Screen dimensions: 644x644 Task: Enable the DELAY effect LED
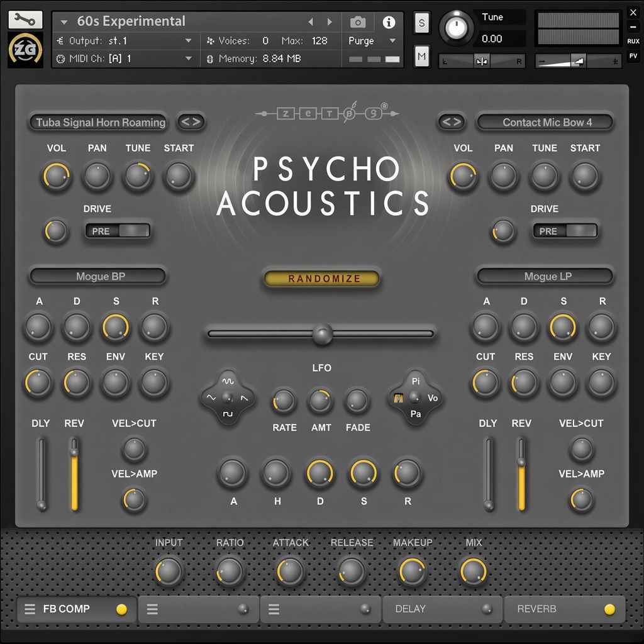(487, 609)
